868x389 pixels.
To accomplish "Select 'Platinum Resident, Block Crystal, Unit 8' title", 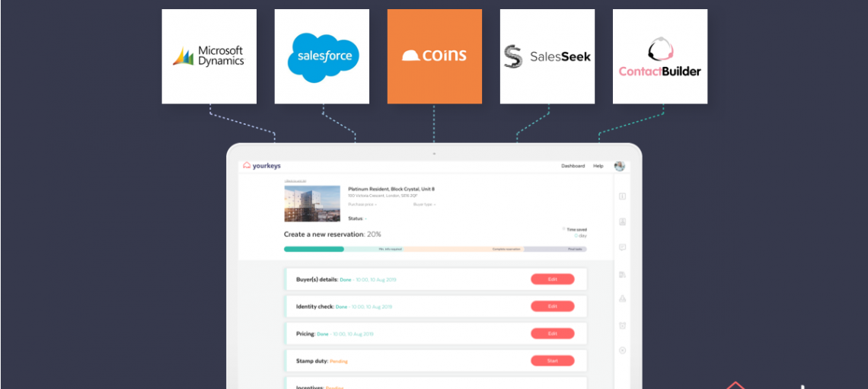I will point(391,190).
